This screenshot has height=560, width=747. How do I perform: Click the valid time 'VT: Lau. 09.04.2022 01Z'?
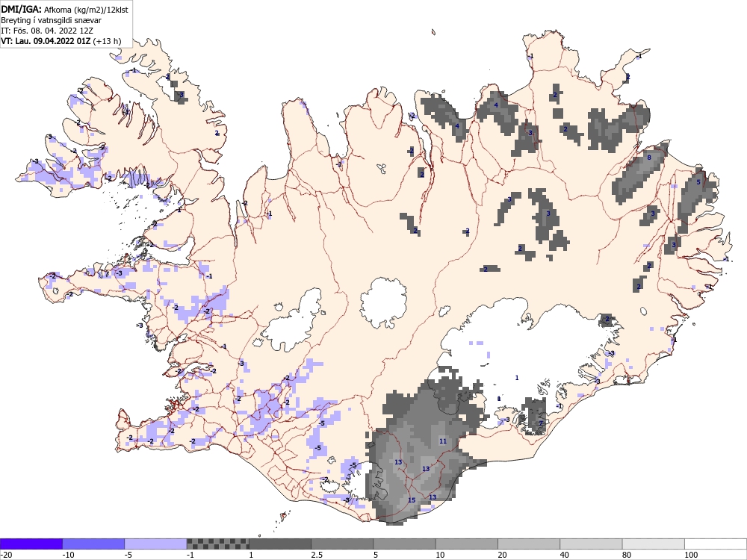(46, 41)
